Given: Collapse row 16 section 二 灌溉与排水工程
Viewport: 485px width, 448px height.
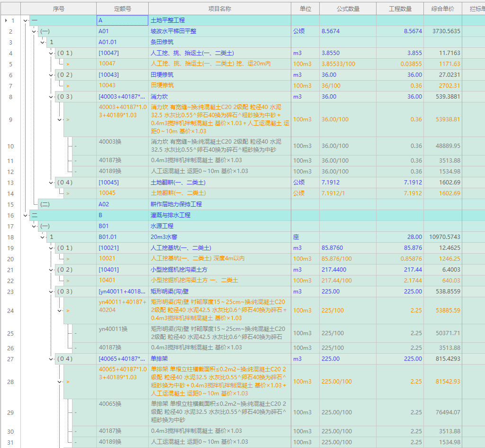Looking at the screenshot, I should coord(26,216).
